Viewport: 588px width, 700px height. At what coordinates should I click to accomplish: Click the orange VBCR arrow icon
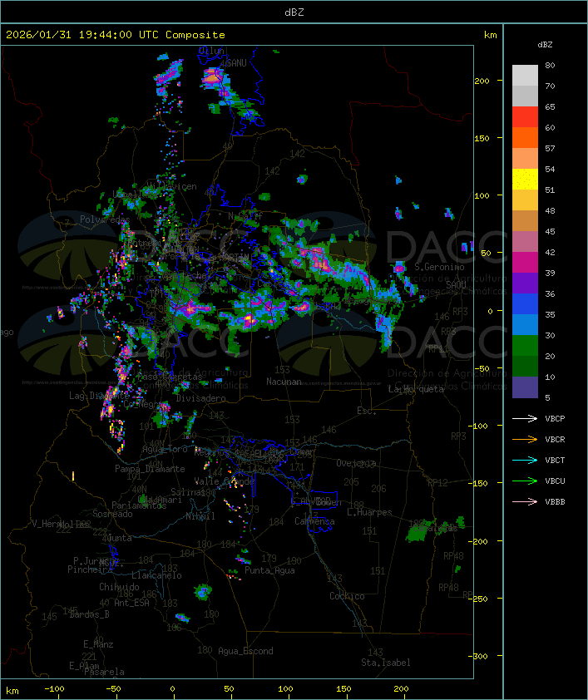526,440
